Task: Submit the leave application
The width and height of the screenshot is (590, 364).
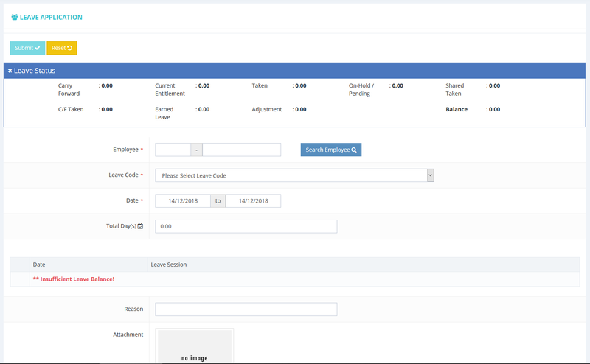Action: [x=27, y=48]
